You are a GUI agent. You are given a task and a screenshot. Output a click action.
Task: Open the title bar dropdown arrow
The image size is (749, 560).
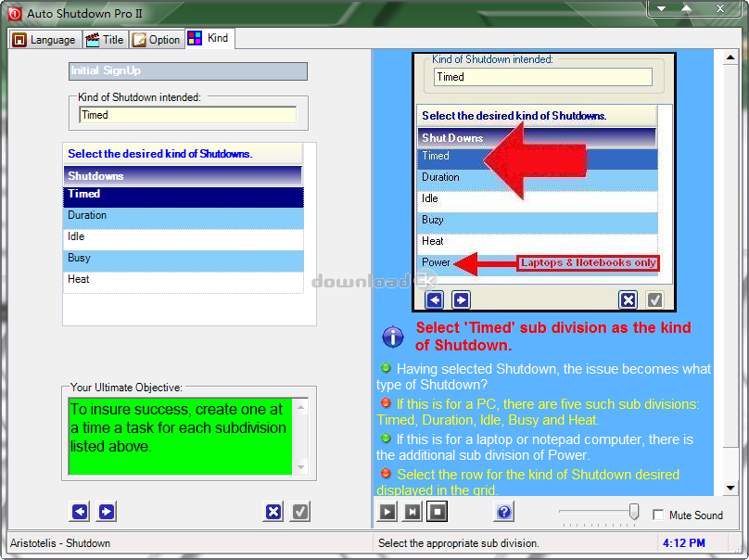click(659, 8)
